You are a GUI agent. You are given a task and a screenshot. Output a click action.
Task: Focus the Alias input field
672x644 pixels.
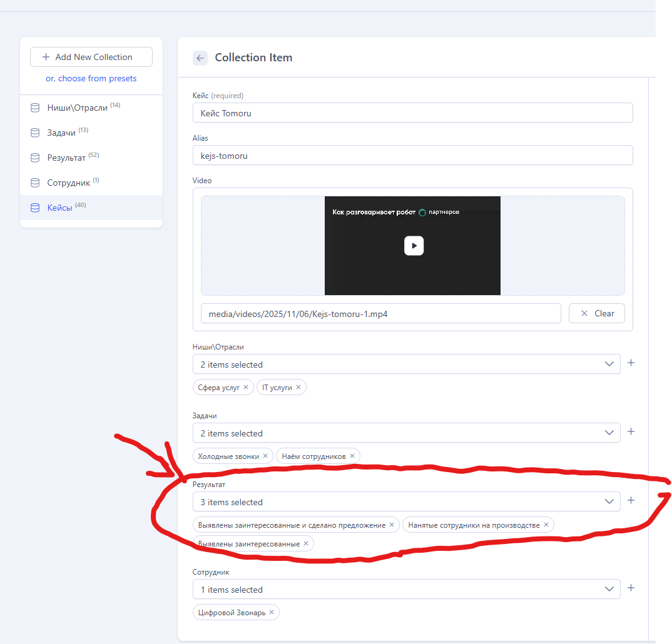point(413,156)
